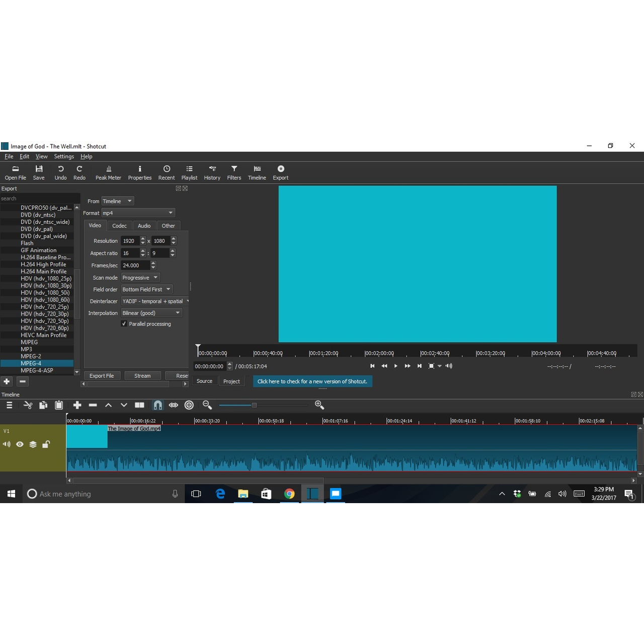Viewport: 644px width, 644px height.
Task: Switch to the Codec tab
Action: coord(119,225)
